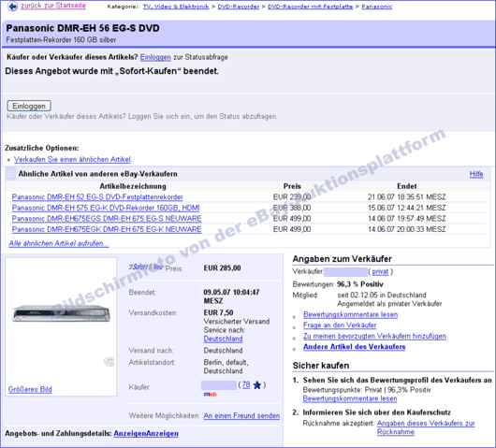Open buyer feedback score 78

[x=246, y=384]
